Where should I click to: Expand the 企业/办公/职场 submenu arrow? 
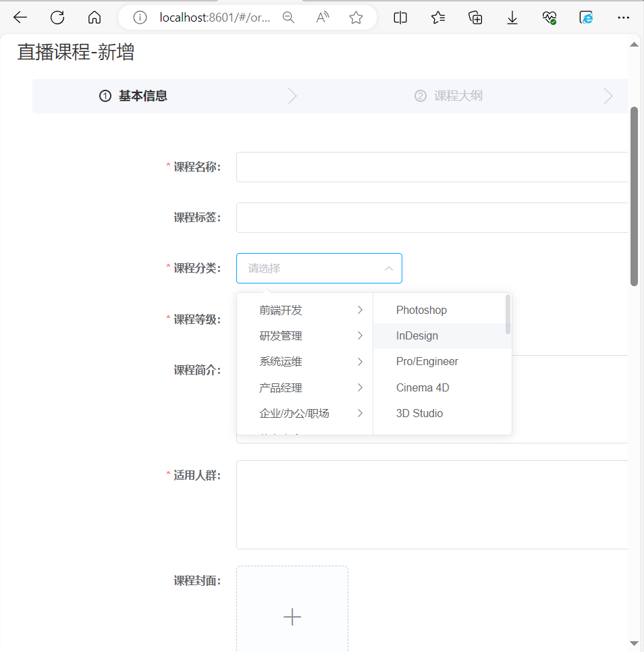pos(360,413)
